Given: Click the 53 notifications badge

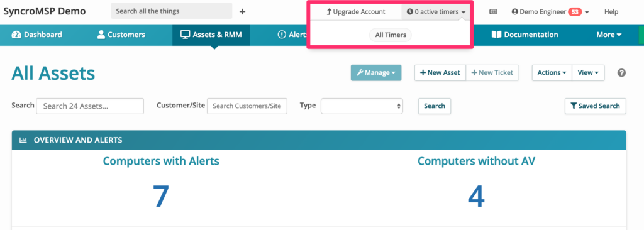Looking at the screenshot, I should click(575, 12).
